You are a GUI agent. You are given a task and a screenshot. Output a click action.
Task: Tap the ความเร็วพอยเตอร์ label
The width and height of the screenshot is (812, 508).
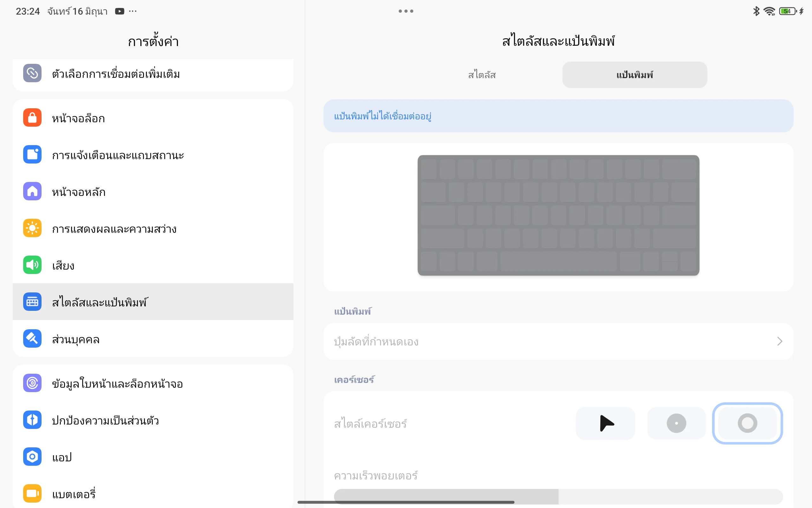[x=376, y=476]
